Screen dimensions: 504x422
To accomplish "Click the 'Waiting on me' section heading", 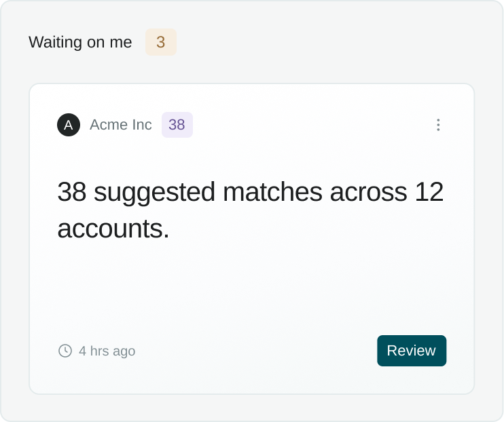I will (80, 42).
